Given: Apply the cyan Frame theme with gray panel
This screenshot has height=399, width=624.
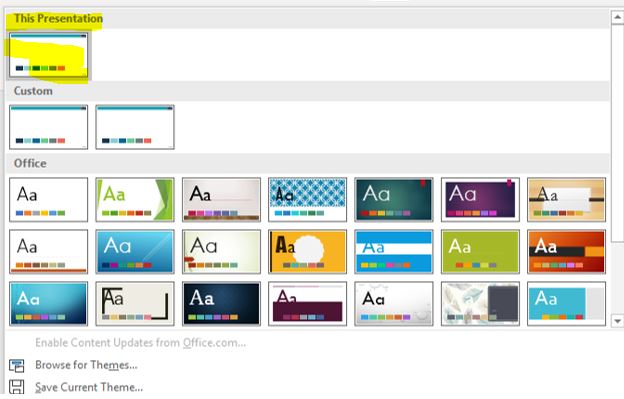Looking at the screenshot, I should (x=566, y=304).
